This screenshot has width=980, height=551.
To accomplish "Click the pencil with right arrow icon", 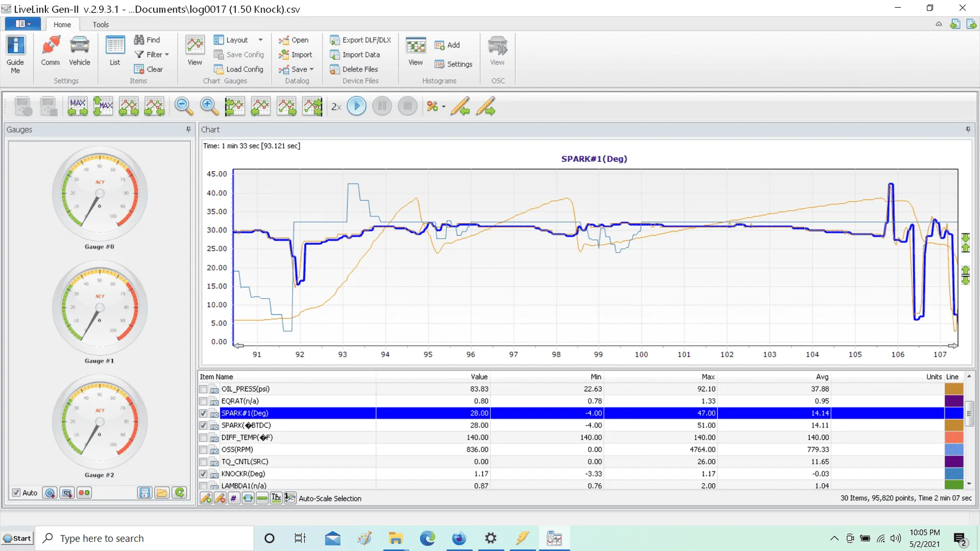I will 486,106.
